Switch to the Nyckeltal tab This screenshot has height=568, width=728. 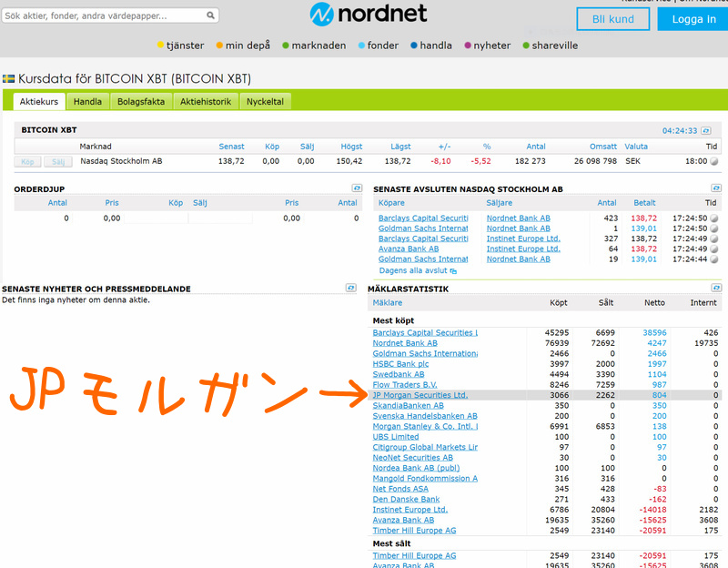pos(265,102)
